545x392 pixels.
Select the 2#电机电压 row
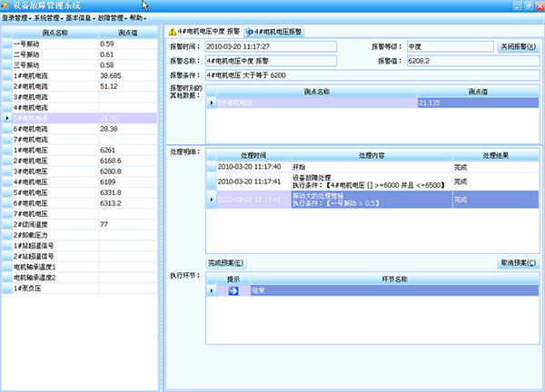pos(80,161)
